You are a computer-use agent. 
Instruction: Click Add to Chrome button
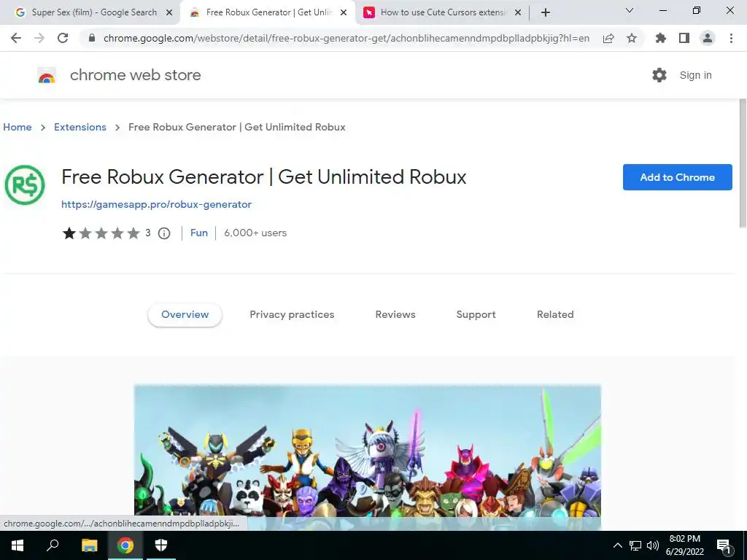pyautogui.click(x=677, y=177)
